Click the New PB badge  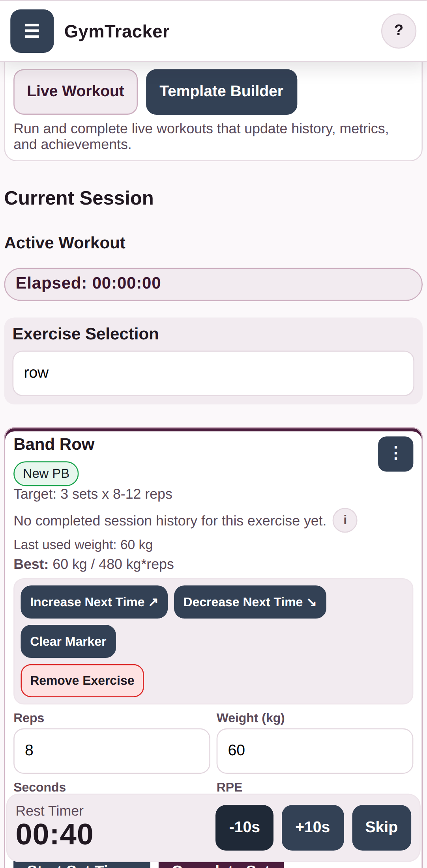click(x=46, y=473)
